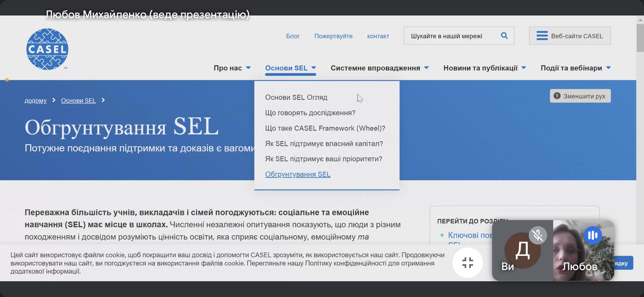The image size is (644, 297).
Task: Click the partially hidden cookie accept button
Action: point(624,263)
